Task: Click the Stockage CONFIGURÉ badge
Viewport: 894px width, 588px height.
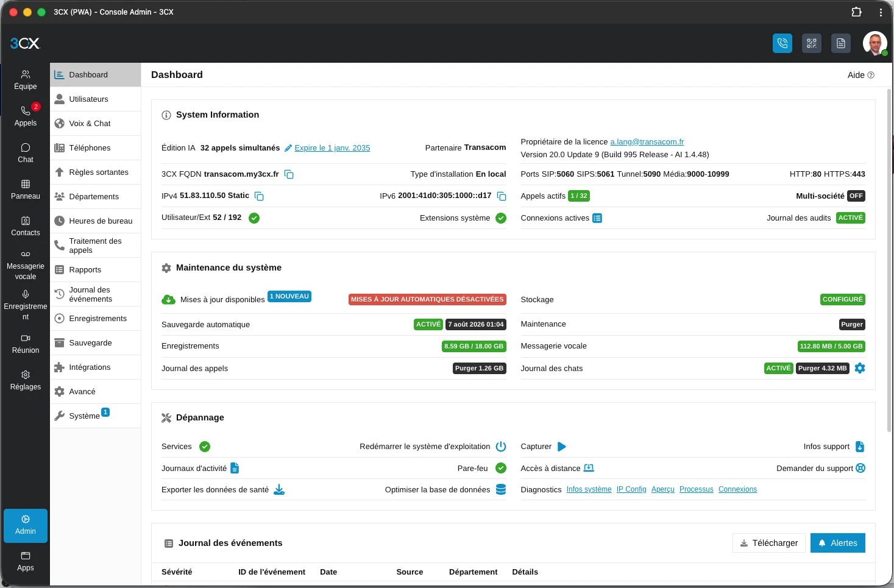Action: pyautogui.click(x=843, y=299)
